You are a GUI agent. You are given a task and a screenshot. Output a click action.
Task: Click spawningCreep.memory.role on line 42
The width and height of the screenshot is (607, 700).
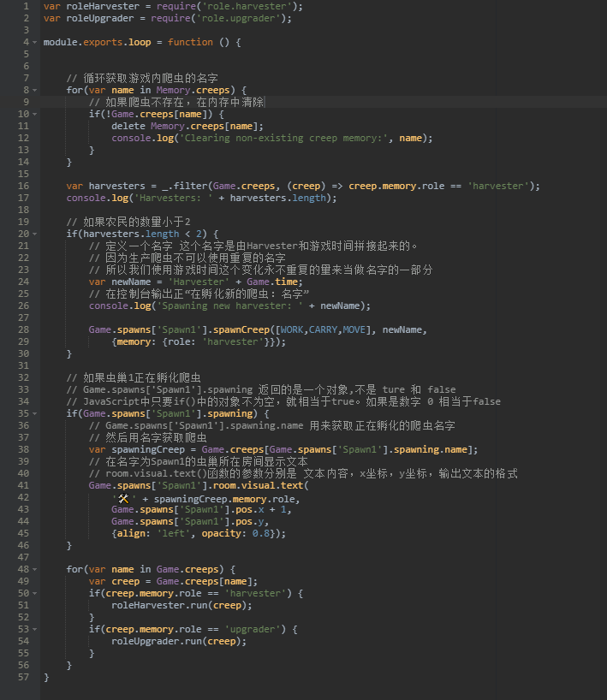224,499
